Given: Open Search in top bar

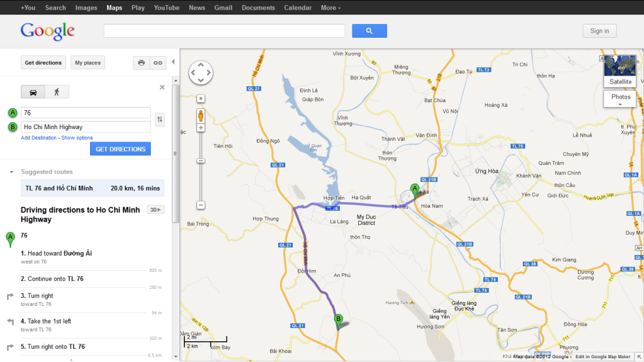Looking at the screenshot, I should [x=55, y=8].
